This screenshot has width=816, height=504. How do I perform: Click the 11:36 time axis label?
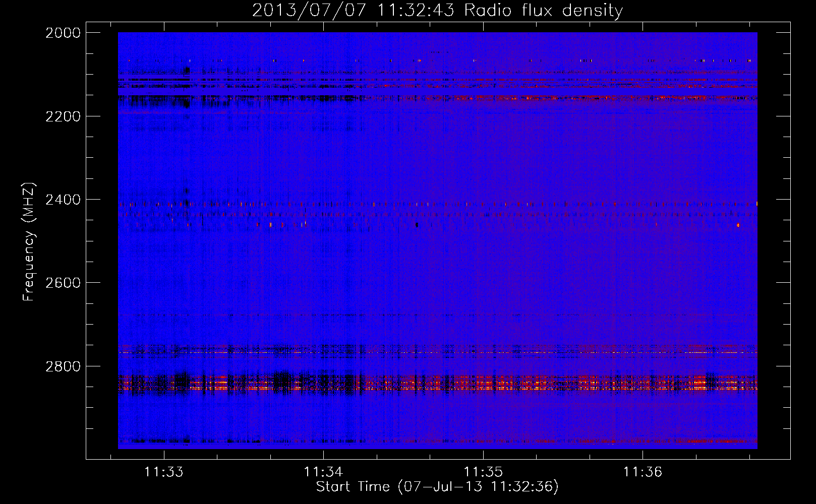tap(643, 472)
